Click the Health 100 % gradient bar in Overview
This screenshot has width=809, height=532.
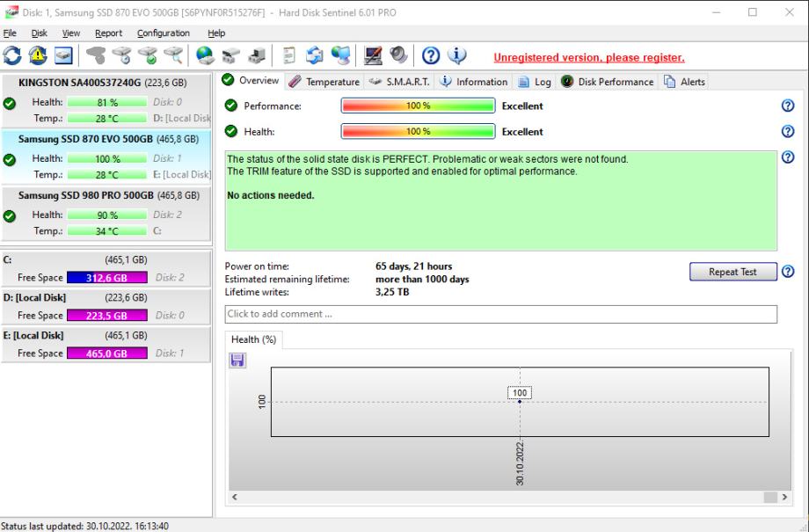418,132
